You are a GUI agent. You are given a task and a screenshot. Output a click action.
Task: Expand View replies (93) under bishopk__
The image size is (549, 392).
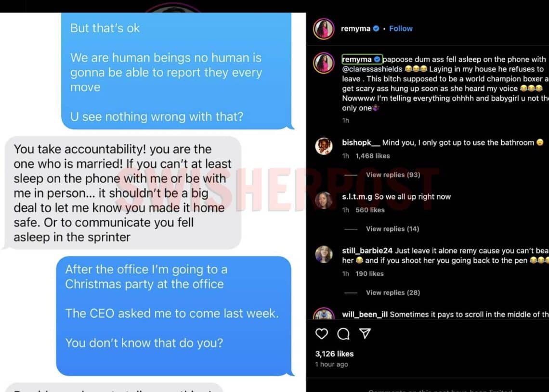(x=393, y=175)
